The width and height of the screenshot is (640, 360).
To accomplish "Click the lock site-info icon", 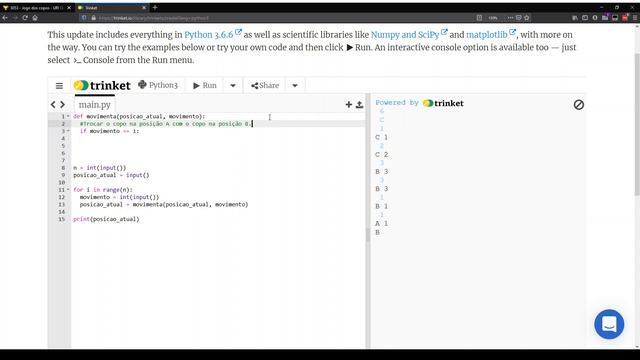I will pyautogui.click(x=93, y=18).
